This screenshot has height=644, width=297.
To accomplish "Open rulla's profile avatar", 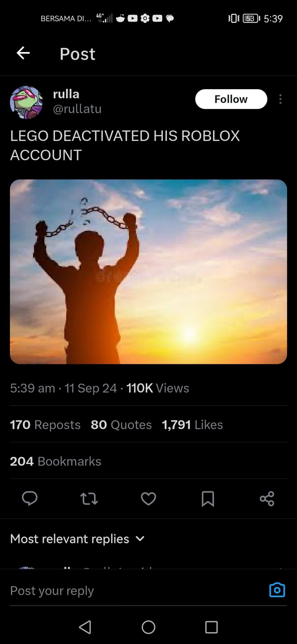I will click(x=26, y=102).
